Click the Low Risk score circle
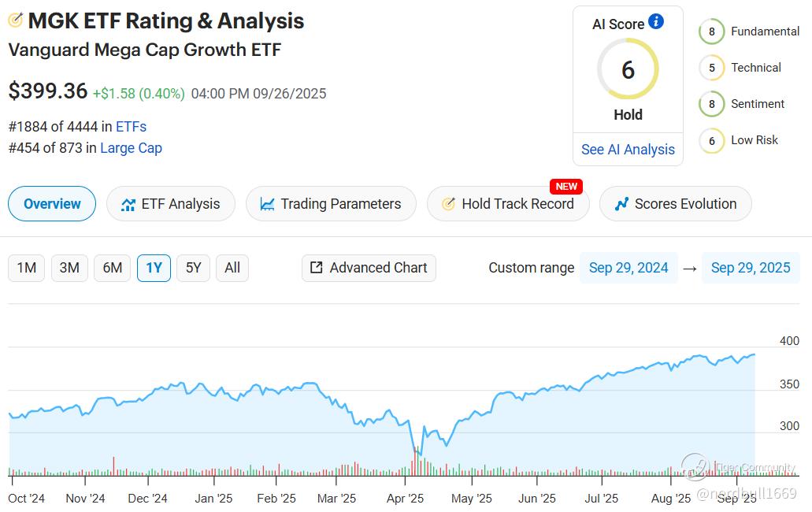 (711, 141)
